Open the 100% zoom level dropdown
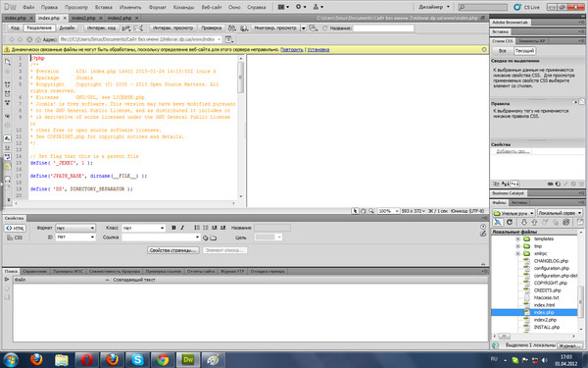 [x=388, y=211]
